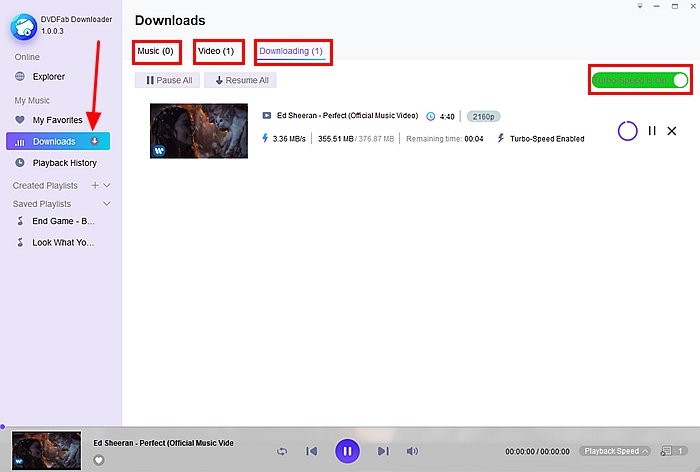Favorite the current track with heart icon
Image resolution: width=700 pixels, height=472 pixels.
click(x=99, y=460)
